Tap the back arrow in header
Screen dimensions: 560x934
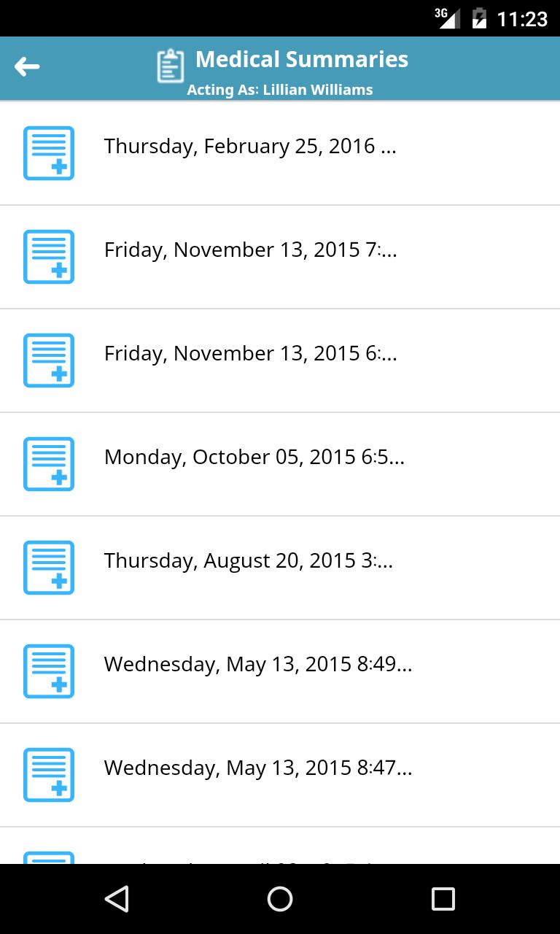pos(27,67)
